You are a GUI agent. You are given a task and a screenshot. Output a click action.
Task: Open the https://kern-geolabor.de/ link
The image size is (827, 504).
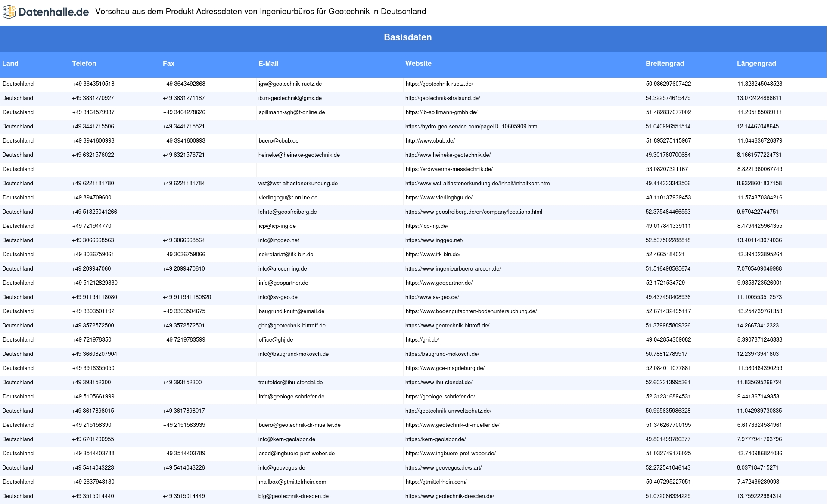tap(435, 439)
